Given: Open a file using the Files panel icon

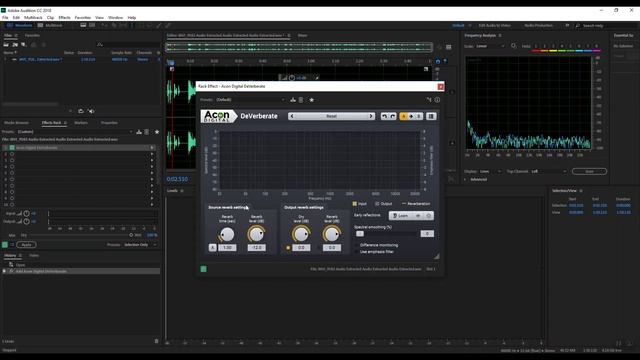Looking at the screenshot, I should pyautogui.click(x=6, y=44).
